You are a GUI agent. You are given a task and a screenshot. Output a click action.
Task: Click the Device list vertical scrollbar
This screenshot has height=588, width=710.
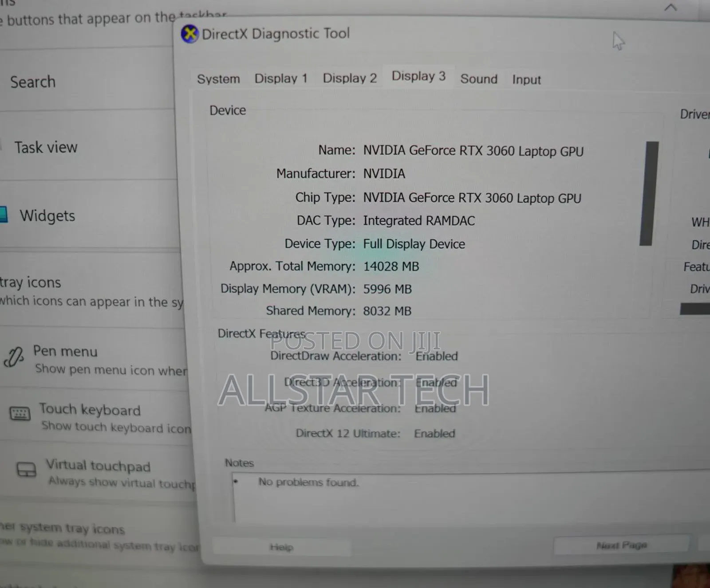point(649,193)
